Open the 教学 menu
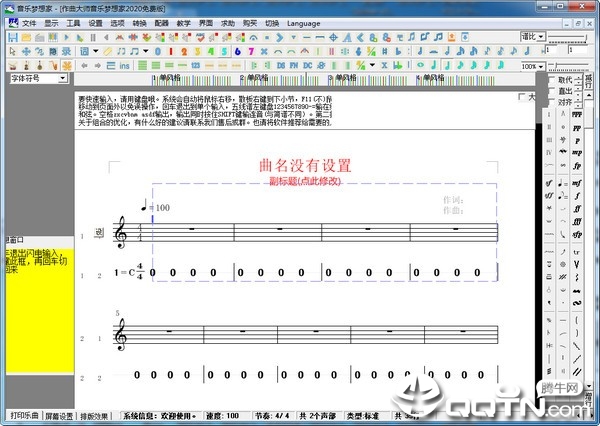600x426 pixels. click(184, 23)
